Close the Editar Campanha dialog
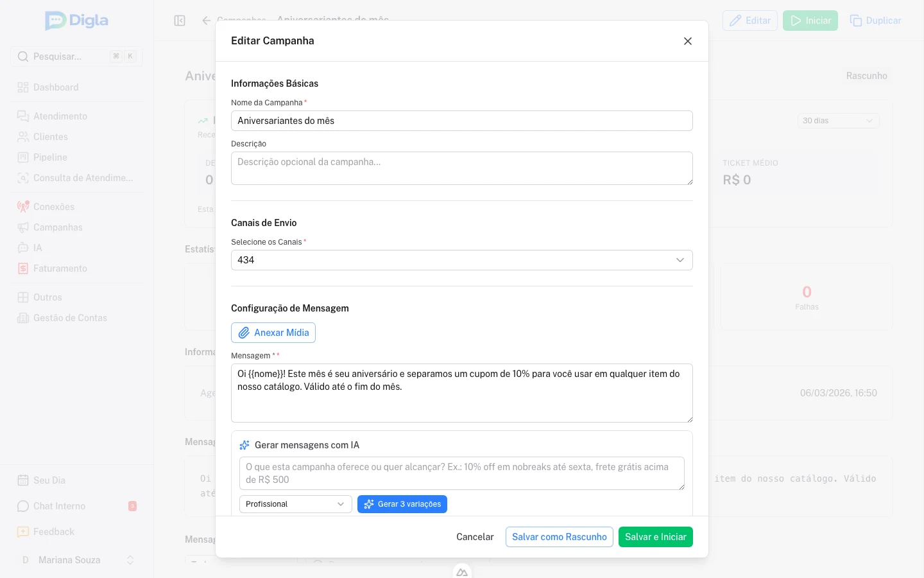 (688, 41)
